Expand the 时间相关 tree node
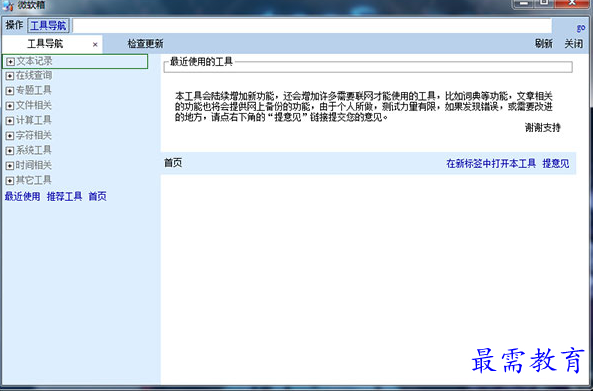Viewport: 593px width, 392px height. point(10,166)
